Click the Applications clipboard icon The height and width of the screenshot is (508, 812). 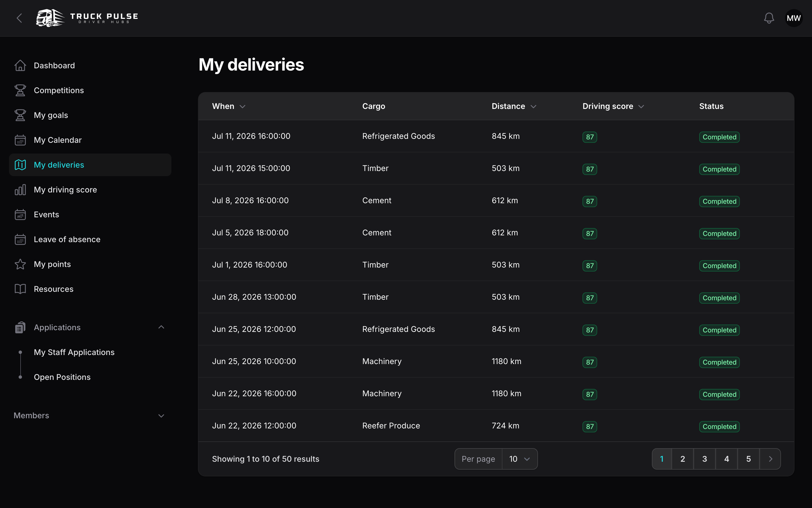pos(20,328)
